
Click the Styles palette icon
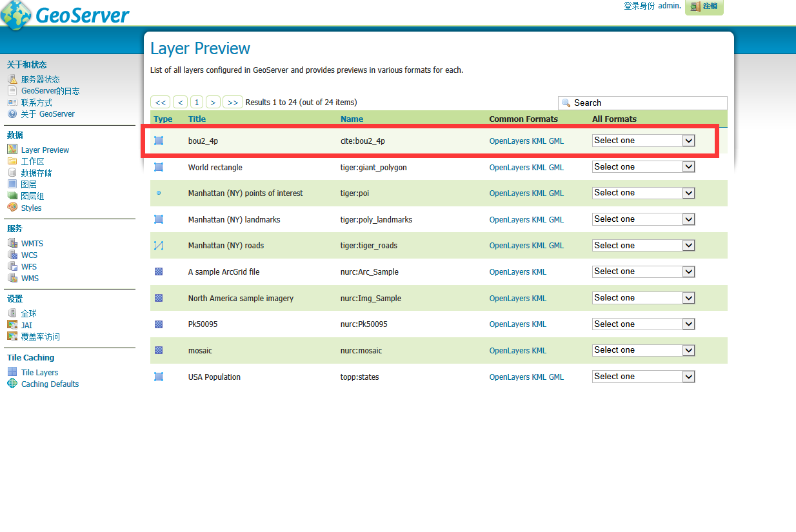point(12,208)
